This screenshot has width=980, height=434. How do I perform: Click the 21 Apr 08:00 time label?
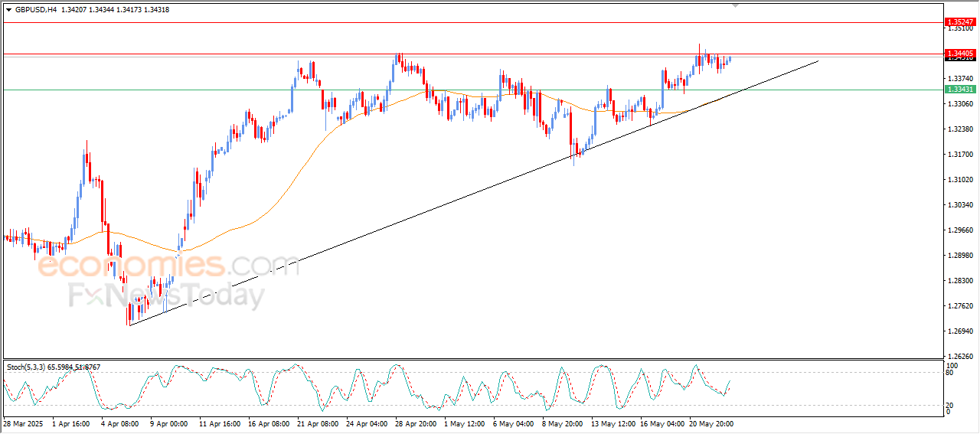[317, 423]
